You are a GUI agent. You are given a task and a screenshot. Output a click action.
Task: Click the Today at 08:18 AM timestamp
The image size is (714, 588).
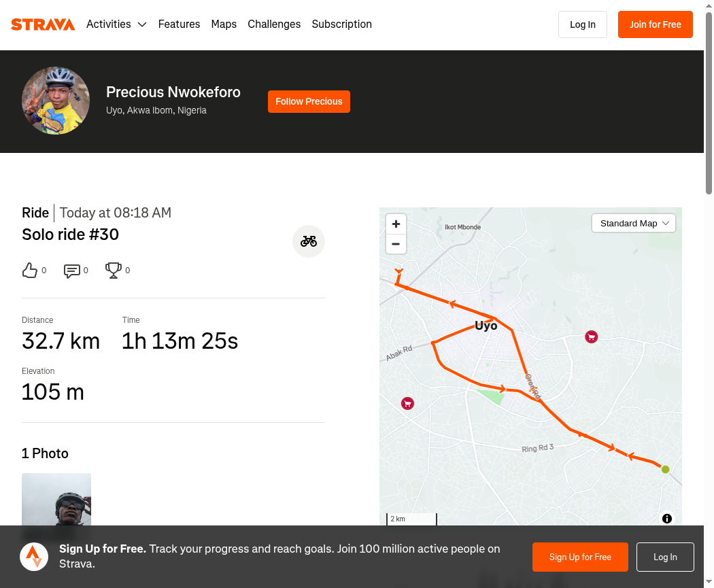point(115,213)
